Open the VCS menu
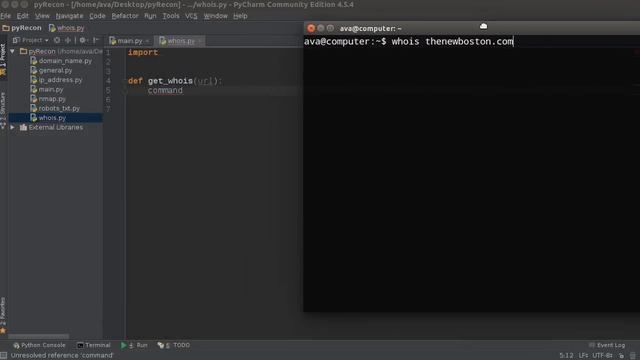The height and width of the screenshot is (360, 640). click(x=191, y=16)
